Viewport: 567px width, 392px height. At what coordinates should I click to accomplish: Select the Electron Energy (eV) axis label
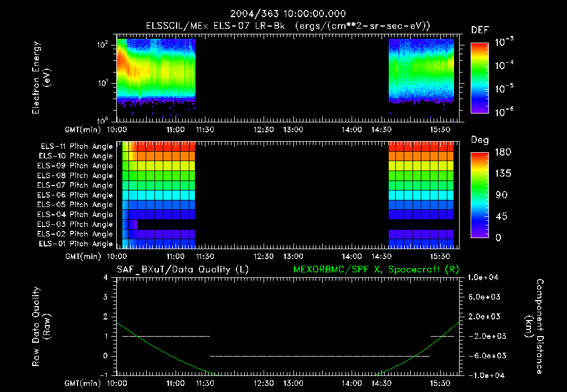pos(41,78)
